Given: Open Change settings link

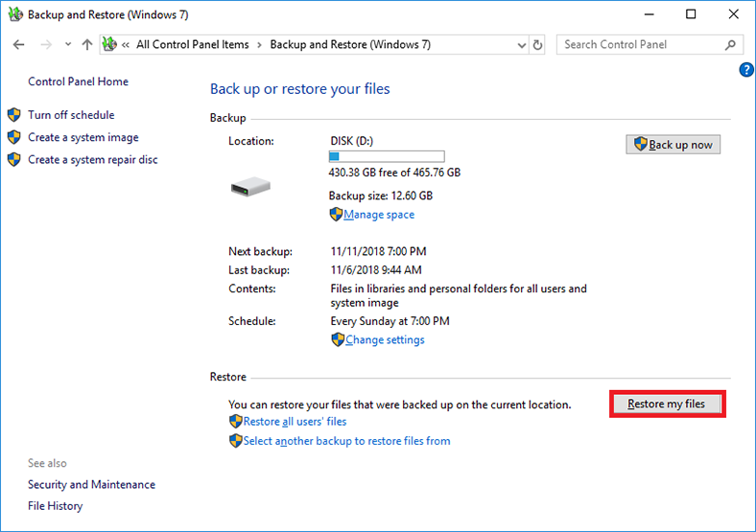Looking at the screenshot, I should click(x=385, y=340).
